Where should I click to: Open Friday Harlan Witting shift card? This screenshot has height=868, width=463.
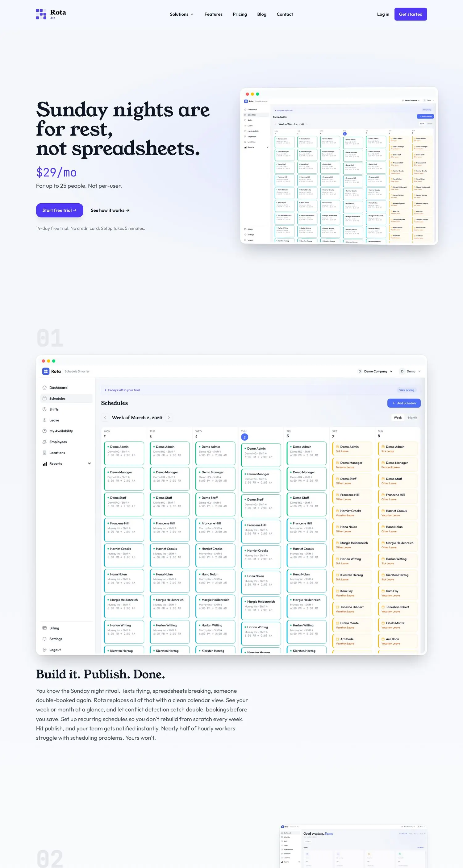(x=307, y=632)
